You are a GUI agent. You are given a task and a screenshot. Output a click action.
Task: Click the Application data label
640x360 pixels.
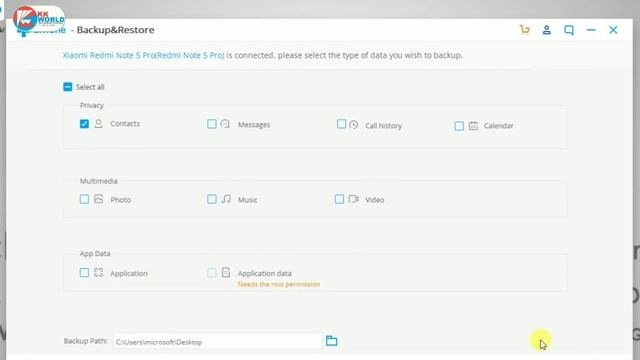(264, 273)
